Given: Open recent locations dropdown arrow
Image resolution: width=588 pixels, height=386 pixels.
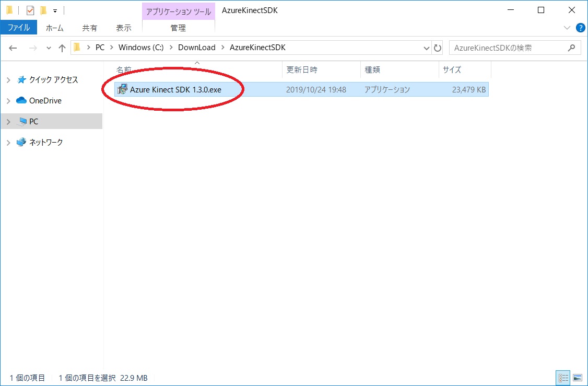Looking at the screenshot, I should [49, 48].
